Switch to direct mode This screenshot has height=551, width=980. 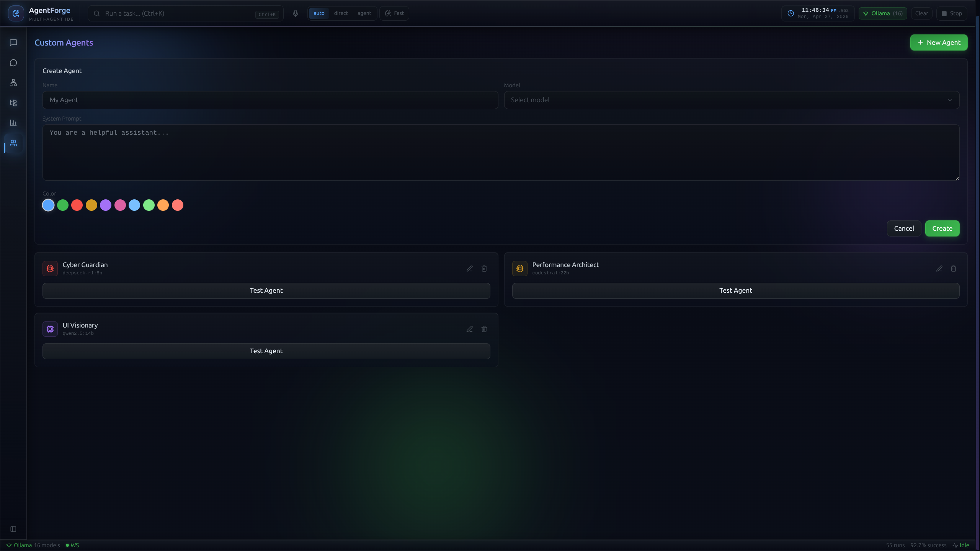pyautogui.click(x=341, y=13)
